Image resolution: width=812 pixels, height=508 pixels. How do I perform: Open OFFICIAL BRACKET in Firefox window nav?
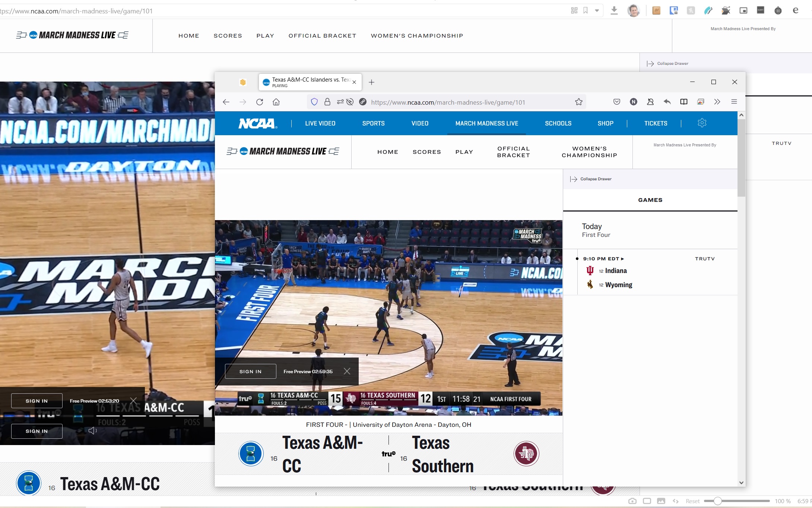coord(514,152)
